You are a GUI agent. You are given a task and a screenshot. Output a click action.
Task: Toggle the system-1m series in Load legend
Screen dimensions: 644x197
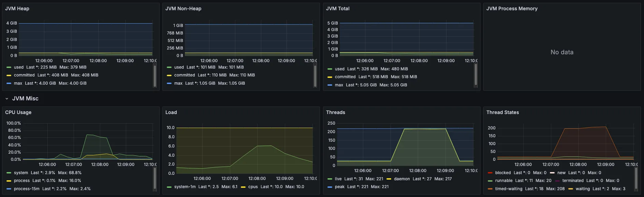click(185, 187)
